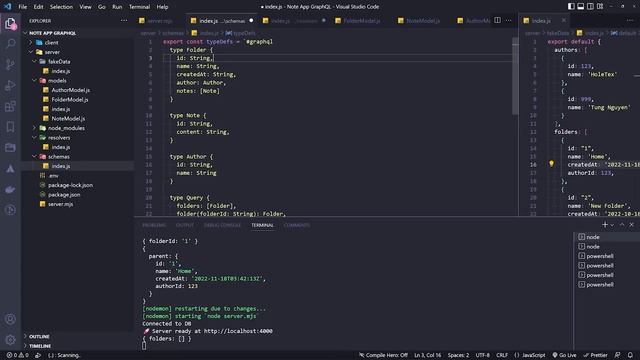Open the Manage gear icon
This screenshot has height=360, width=640.
coord(10,340)
